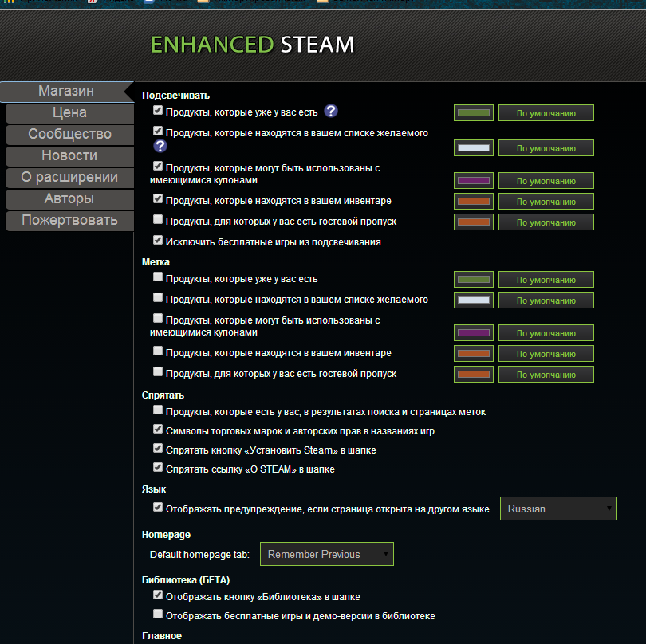Image resolution: width=646 pixels, height=644 pixels.
Task: Pick the highlight color swatch for guest pass products
Action: 474,222
